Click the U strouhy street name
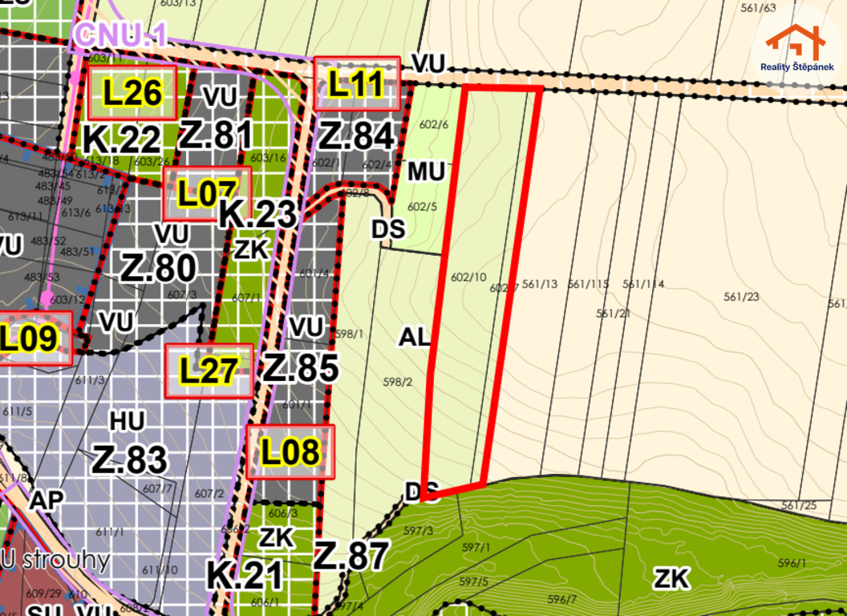 coord(56,559)
